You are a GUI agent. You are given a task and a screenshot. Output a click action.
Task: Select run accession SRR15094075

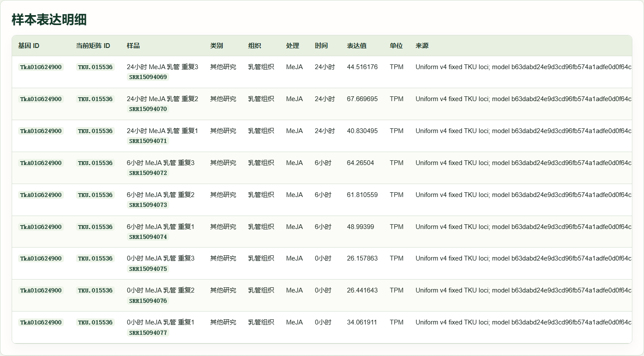point(148,269)
